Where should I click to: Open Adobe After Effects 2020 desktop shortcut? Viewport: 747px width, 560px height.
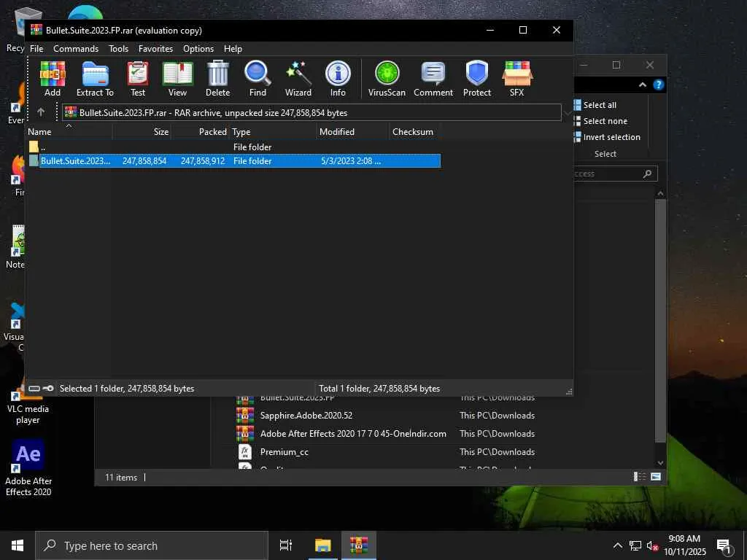(28, 468)
